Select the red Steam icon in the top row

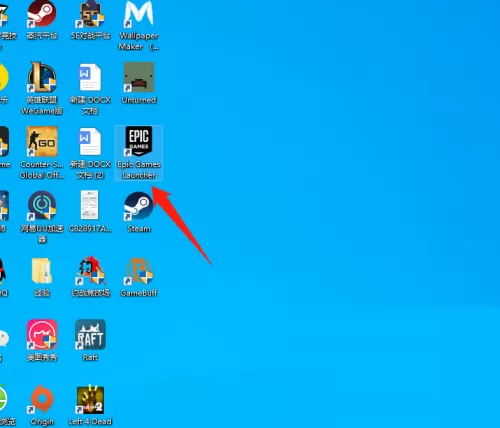click(42, 13)
